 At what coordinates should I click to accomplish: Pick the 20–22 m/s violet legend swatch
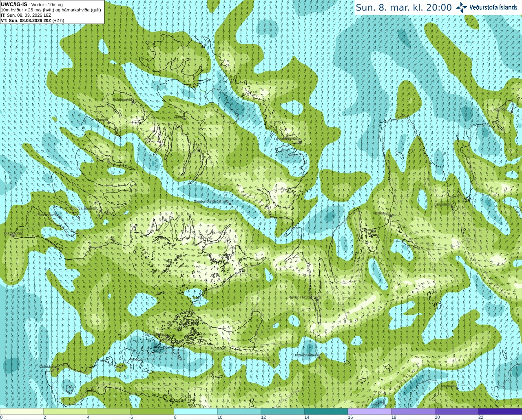pyautogui.click(x=457, y=411)
